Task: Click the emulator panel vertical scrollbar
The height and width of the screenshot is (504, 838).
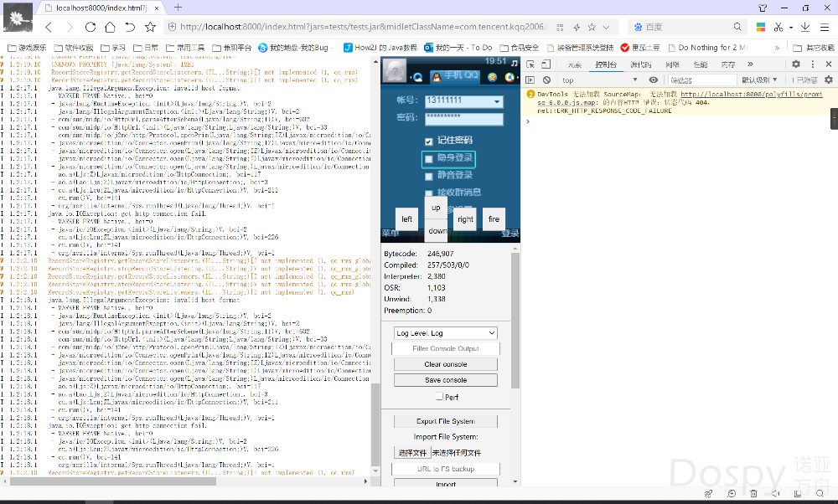Action: pyautogui.click(x=515, y=321)
